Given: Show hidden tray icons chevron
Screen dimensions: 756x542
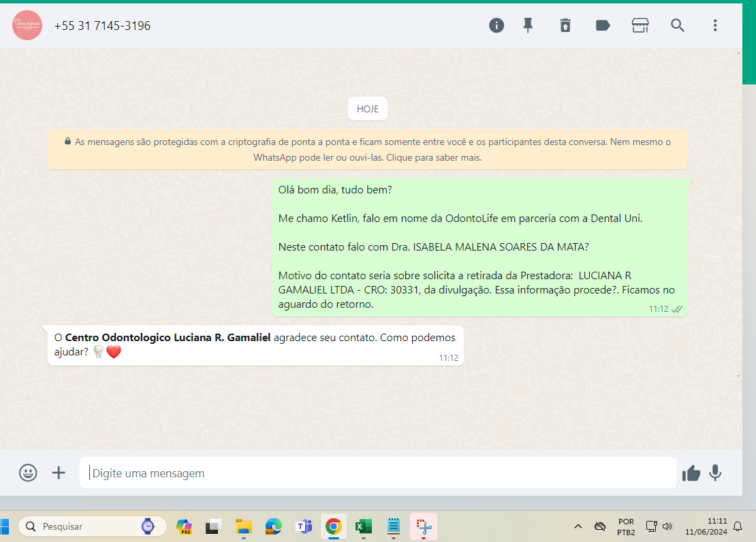Looking at the screenshot, I should tap(578, 526).
